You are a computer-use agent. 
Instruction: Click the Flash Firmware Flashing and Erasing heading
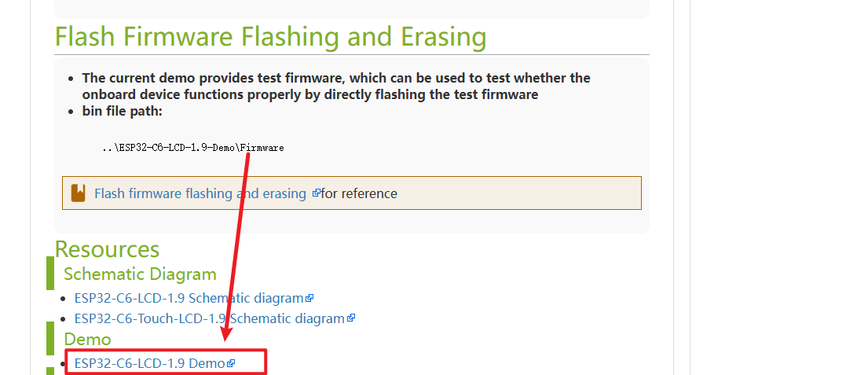tap(270, 37)
